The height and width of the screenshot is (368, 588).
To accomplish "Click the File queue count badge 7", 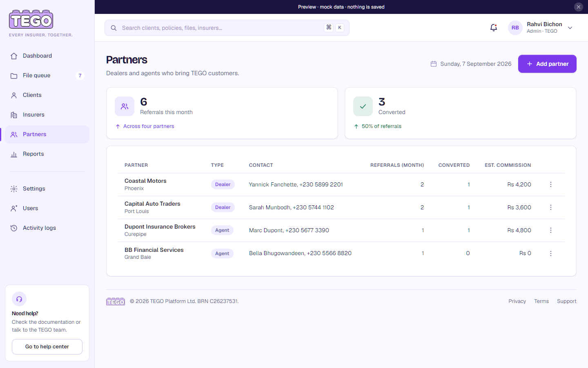I will click(80, 76).
